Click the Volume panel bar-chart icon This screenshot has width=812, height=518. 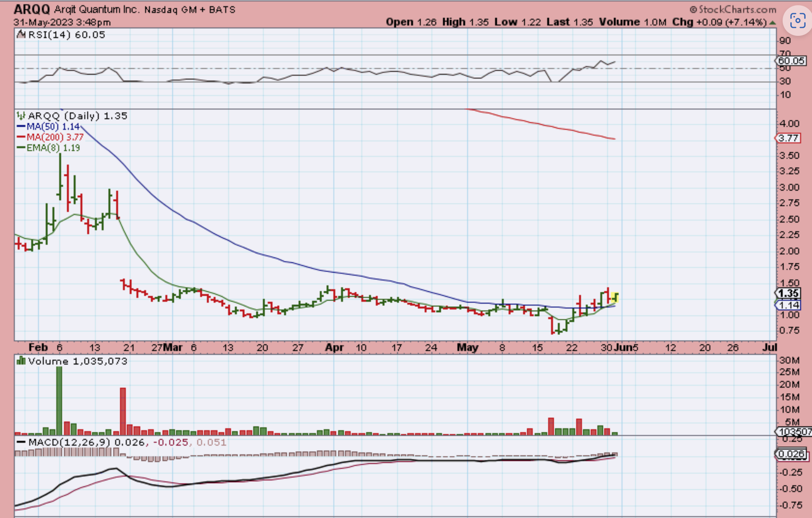click(21, 361)
